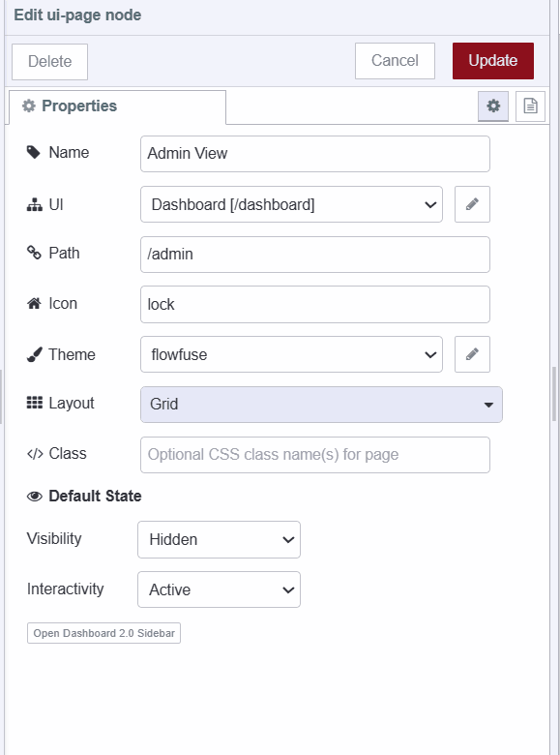Click the 'Layout' label text
Viewport: 560px width, 755px height.
(72, 403)
